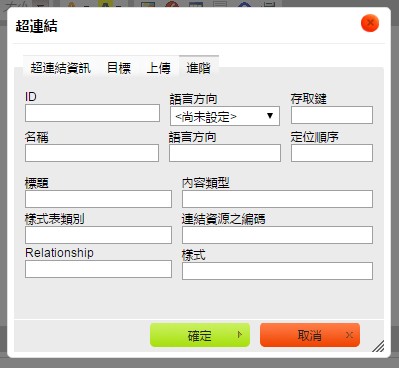Image resolution: width=399 pixels, height=368 pixels.
Task: Click the Relationship text field
Action: [98, 269]
